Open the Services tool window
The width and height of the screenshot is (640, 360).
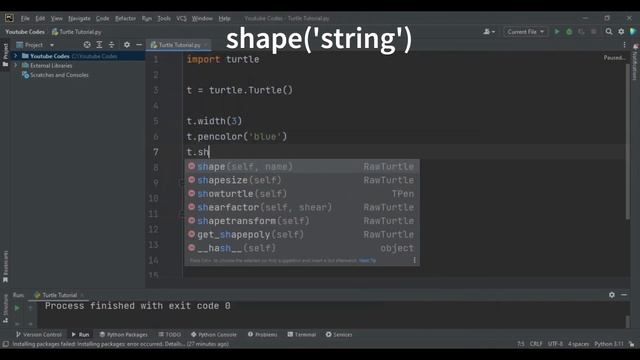coord(339,334)
